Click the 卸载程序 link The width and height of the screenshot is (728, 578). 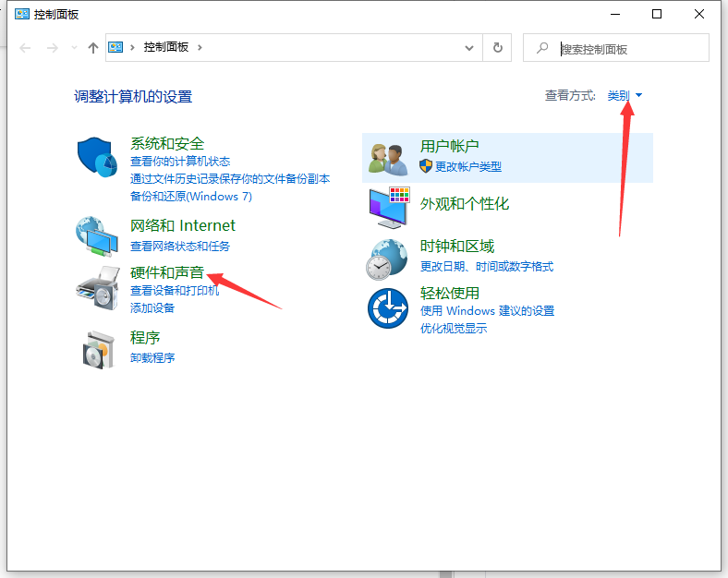pos(152,357)
